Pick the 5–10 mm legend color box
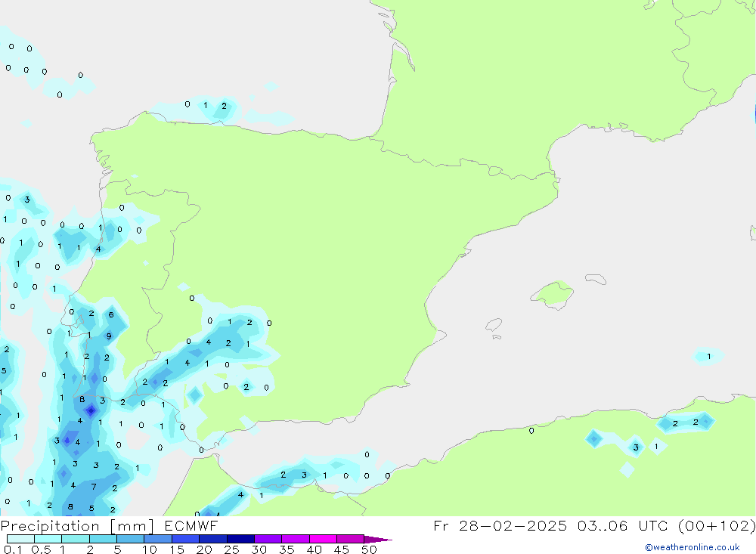 [x=131, y=539]
